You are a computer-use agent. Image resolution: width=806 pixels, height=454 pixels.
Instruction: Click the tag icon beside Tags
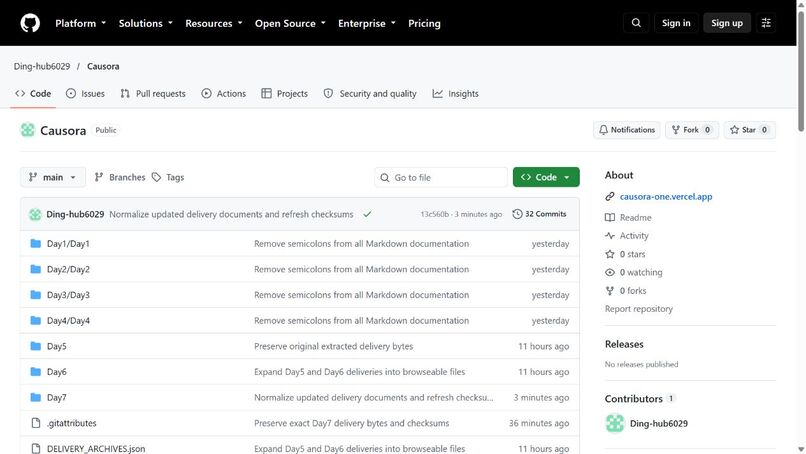point(156,177)
